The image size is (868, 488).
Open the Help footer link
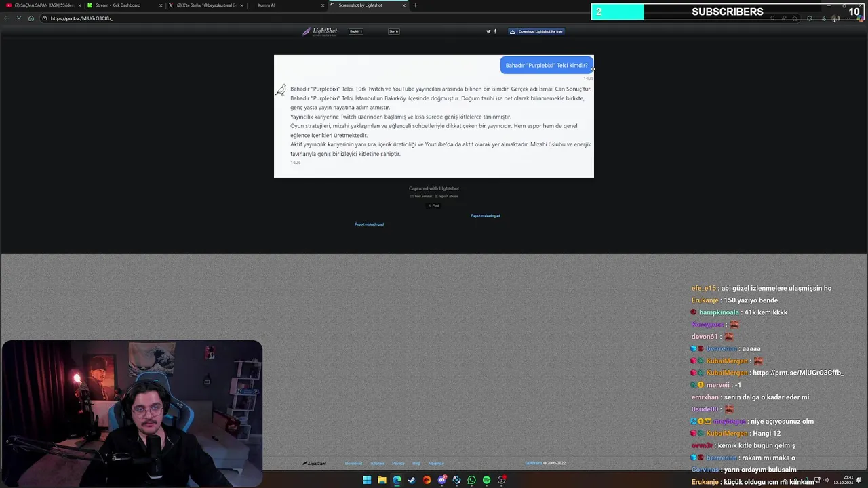416,464
